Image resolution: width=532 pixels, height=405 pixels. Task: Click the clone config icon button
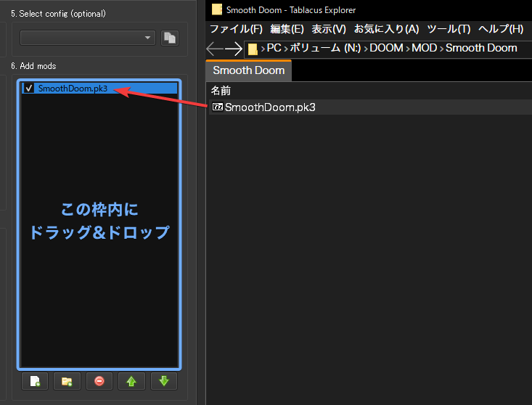tap(170, 38)
